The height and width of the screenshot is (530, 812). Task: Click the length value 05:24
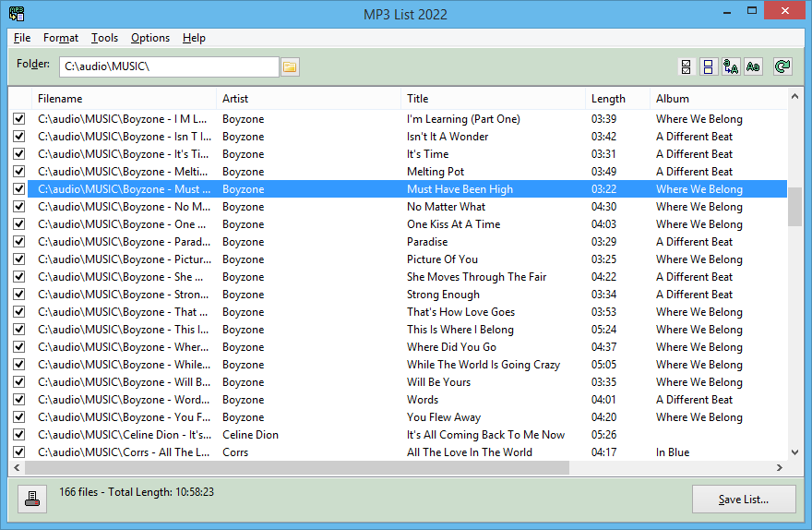(603, 330)
